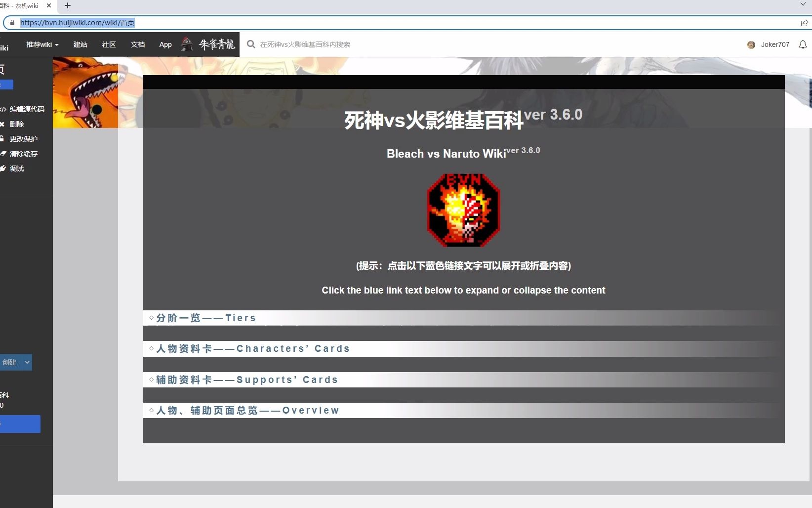Expand the 人物资料卡 Characters' Cards section
The height and width of the screenshot is (508, 812).
[x=253, y=349]
